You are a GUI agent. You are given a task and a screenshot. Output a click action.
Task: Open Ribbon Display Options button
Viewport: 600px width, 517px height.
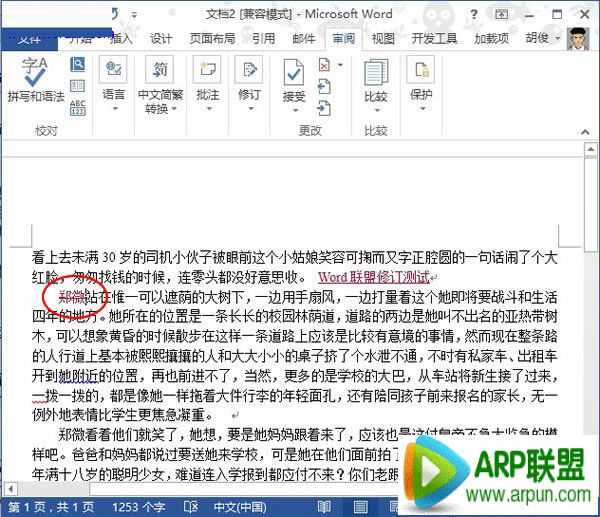tap(501, 15)
